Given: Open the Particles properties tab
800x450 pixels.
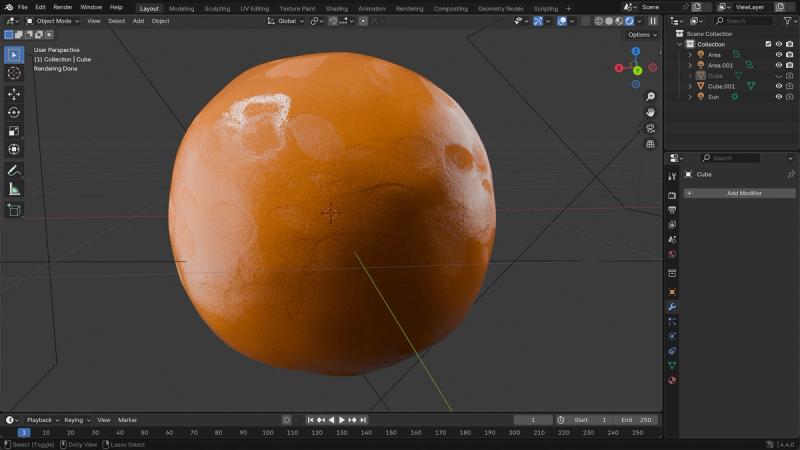Looking at the screenshot, I should pos(672,321).
